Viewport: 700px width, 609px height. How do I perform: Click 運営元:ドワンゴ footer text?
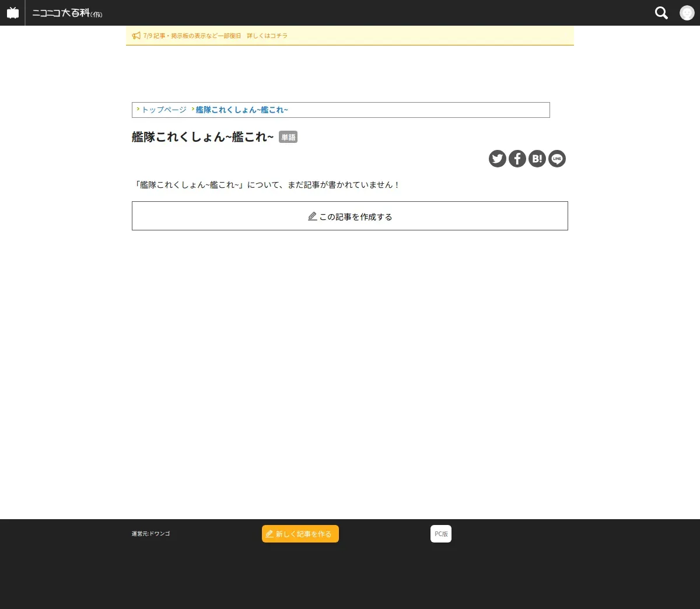coord(151,534)
